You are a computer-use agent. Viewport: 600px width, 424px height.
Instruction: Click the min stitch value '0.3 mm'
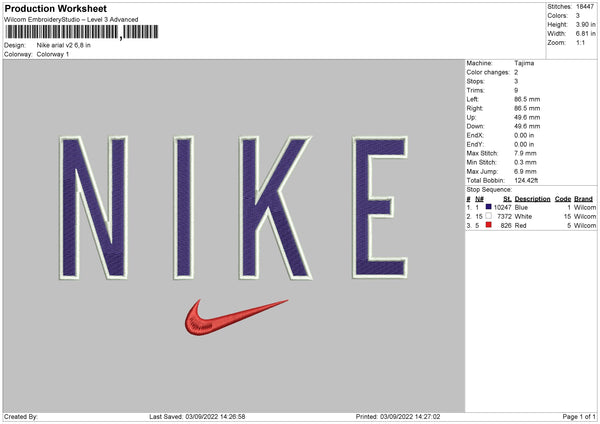[525, 163]
